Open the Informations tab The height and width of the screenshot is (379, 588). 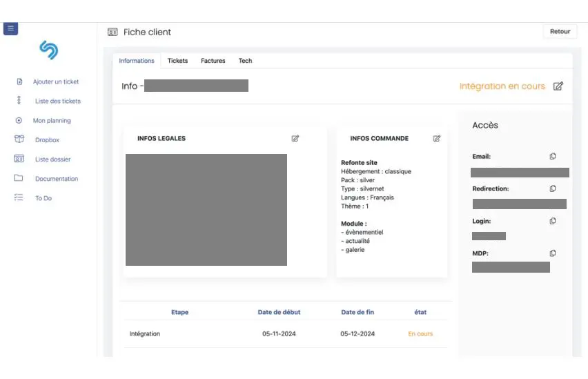point(137,61)
